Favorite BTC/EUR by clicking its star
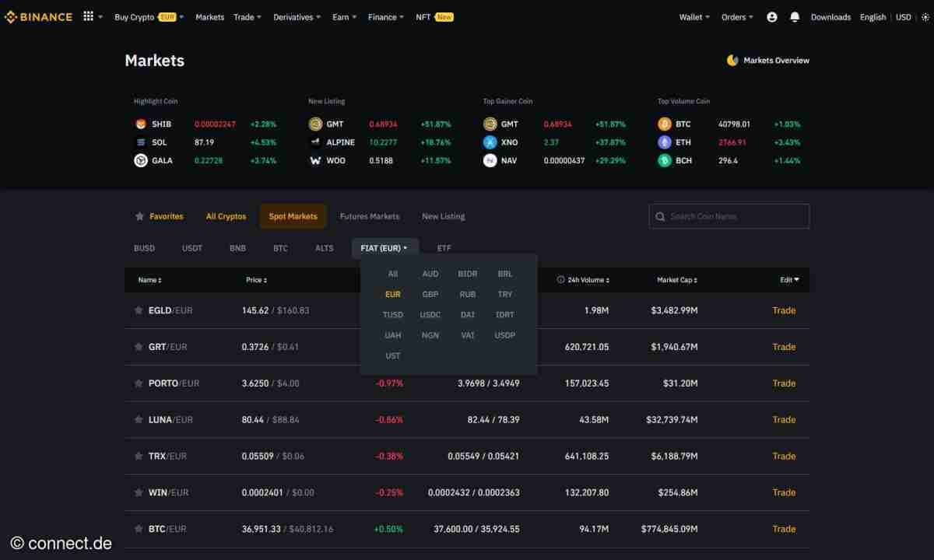The image size is (934, 560). click(138, 529)
